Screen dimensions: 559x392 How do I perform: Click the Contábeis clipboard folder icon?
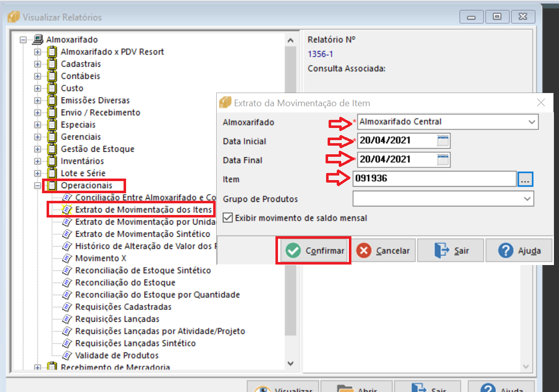(x=52, y=76)
